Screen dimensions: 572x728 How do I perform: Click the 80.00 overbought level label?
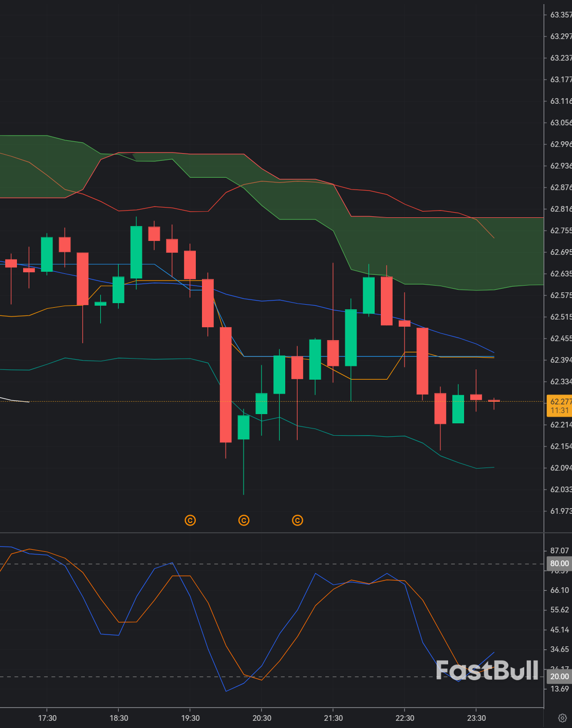click(x=558, y=564)
